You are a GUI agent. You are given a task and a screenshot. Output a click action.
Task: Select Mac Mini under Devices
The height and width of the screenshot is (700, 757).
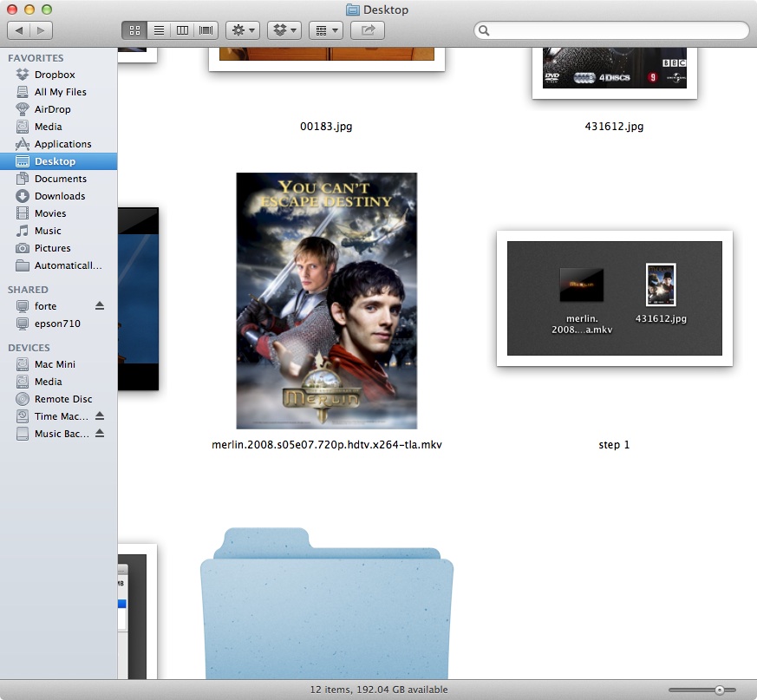(58, 364)
